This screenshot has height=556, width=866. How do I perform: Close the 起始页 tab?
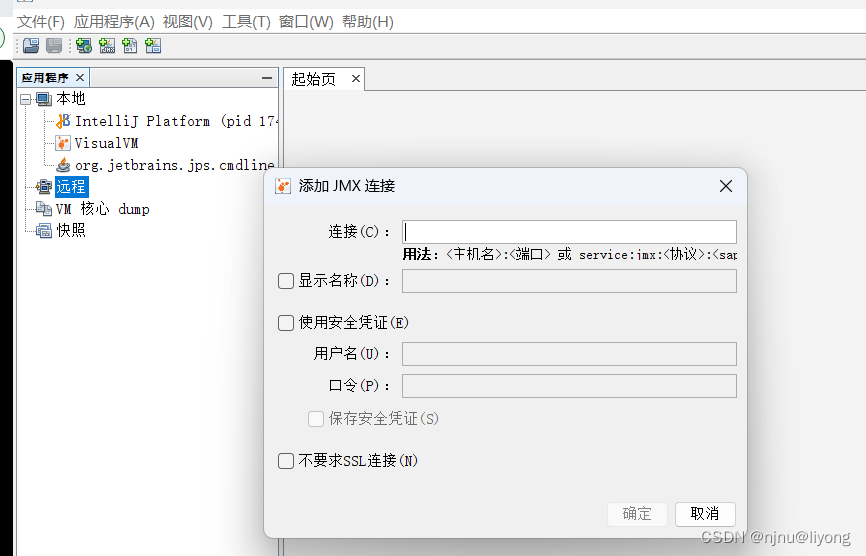tap(356, 79)
